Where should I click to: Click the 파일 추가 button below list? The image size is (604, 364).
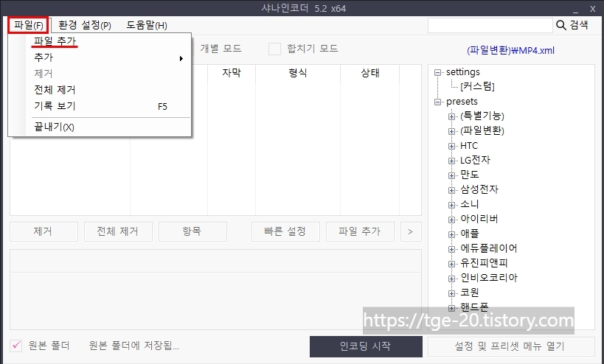coord(360,231)
